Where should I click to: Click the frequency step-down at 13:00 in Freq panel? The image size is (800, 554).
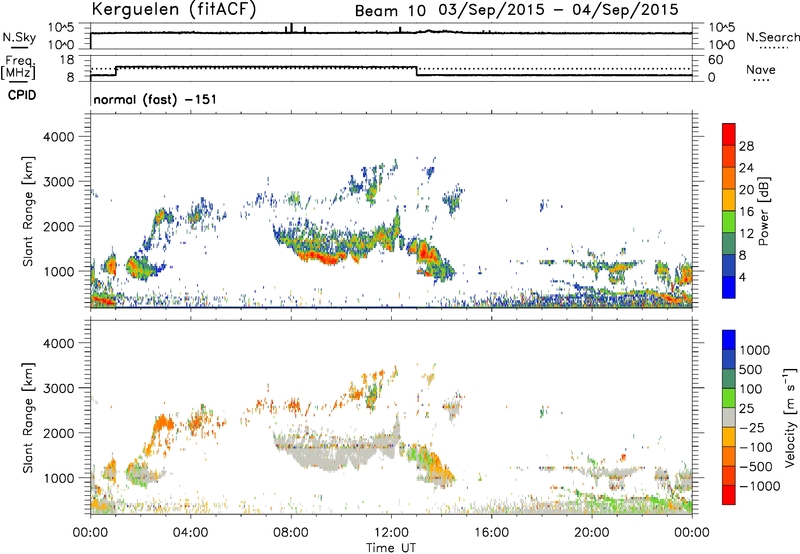[x=416, y=71]
